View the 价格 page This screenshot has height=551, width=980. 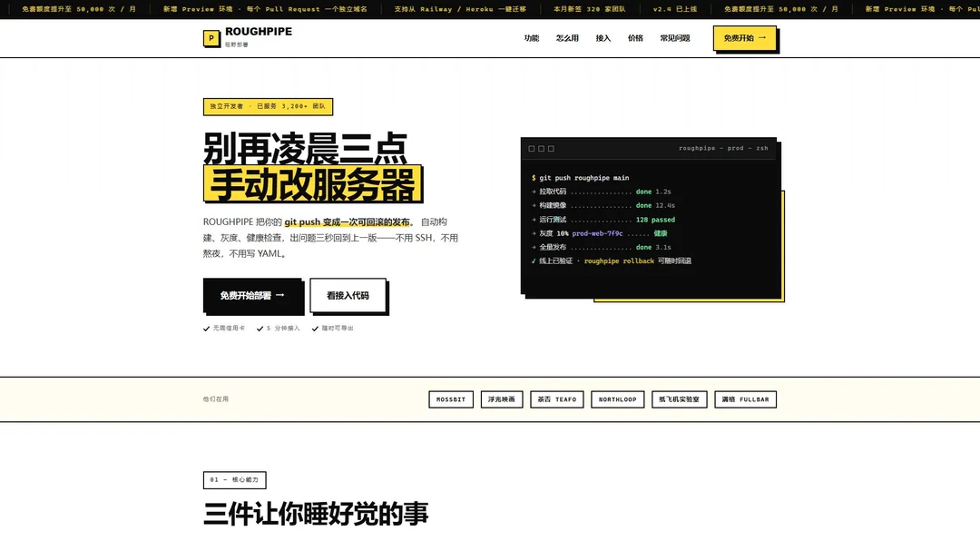pyautogui.click(x=635, y=38)
